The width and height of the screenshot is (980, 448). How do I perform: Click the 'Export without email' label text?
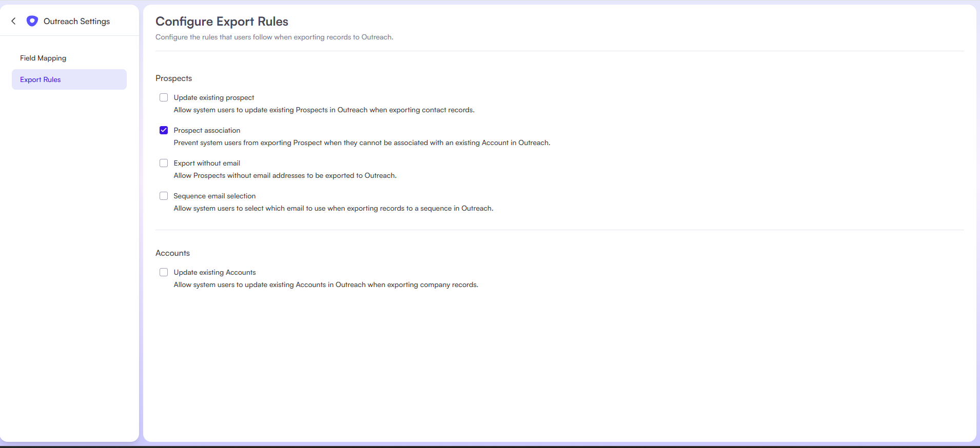coord(207,163)
